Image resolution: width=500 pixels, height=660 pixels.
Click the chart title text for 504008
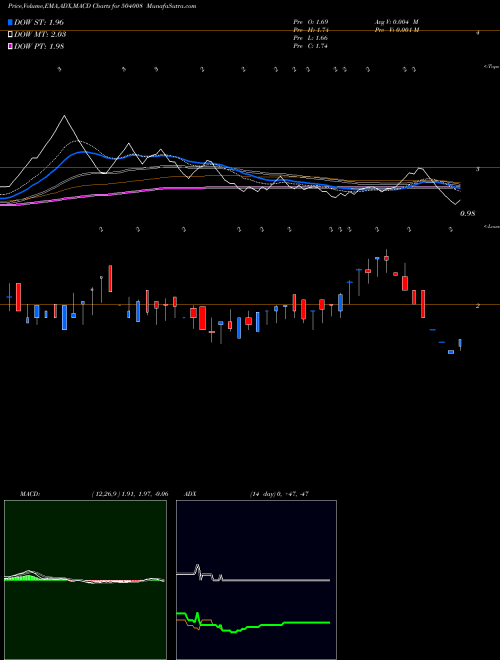click(102, 6)
